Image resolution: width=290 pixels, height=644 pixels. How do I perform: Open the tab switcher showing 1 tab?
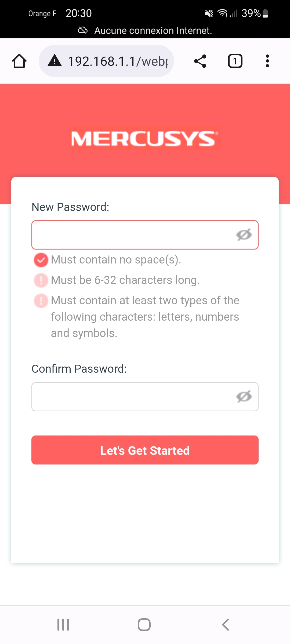tap(235, 61)
